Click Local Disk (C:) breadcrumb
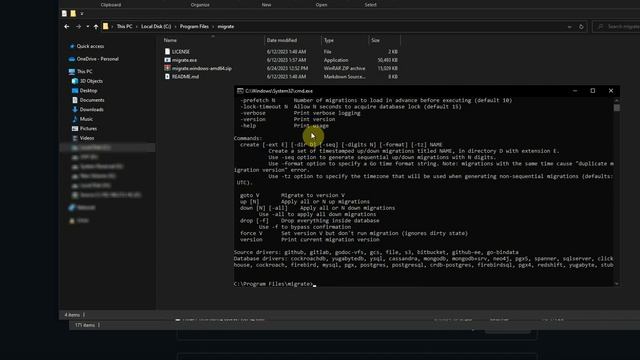The width and height of the screenshot is (640, 360). point(156,27)
